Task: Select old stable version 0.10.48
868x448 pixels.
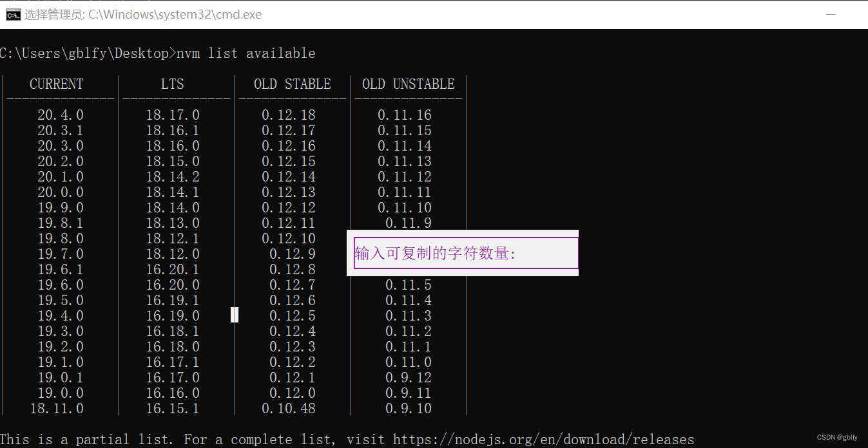Action: tap(289, 409)
